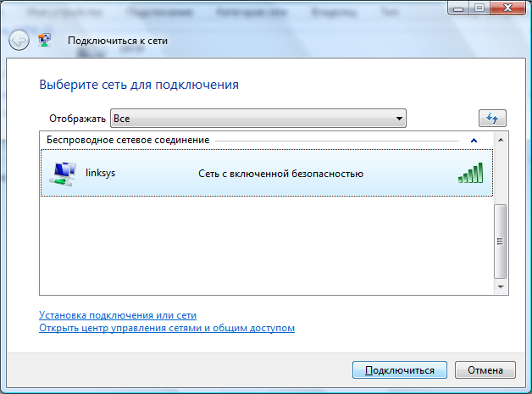Click the linksys network computer icon

point(59,174)
